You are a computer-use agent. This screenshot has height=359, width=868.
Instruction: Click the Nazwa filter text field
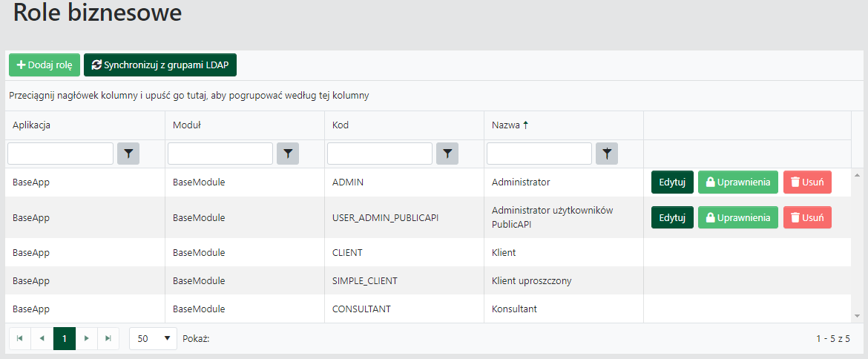pyautogui.click(x=539, y=154)
